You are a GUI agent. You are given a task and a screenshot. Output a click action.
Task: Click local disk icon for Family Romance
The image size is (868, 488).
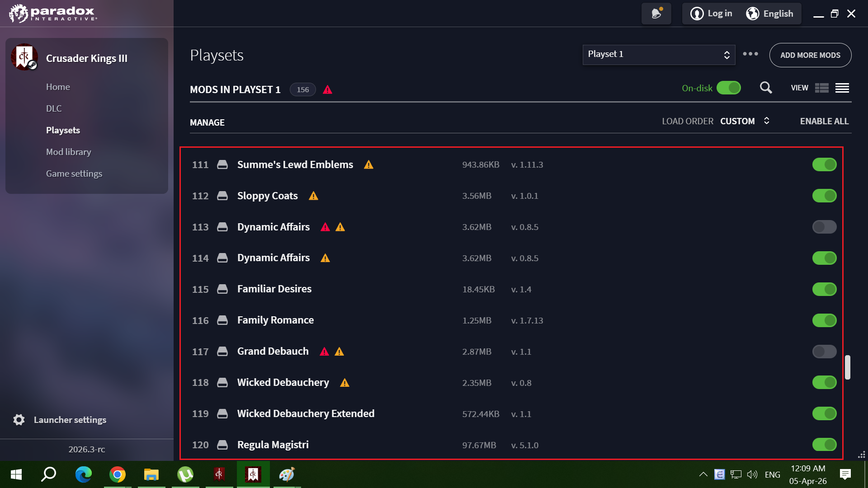(222, 320)
